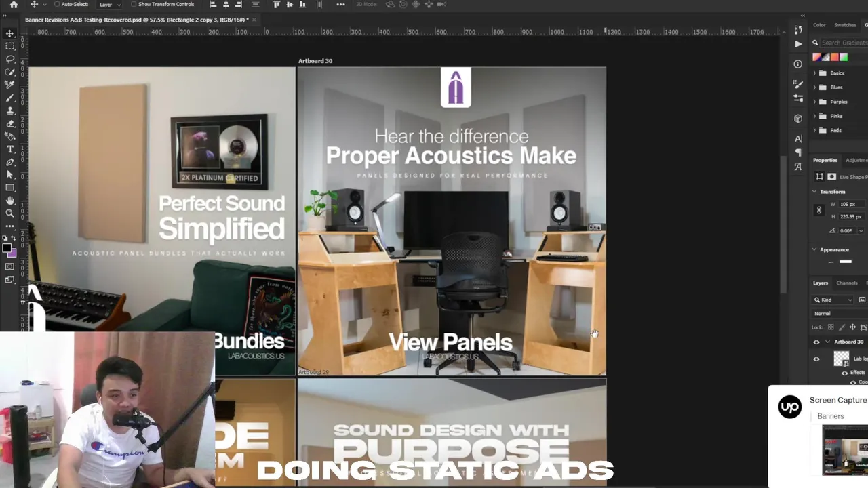Pick the first recent gradient swatch
The height and width of the screenshot is (488, 868).
click(x=816, y=57)
